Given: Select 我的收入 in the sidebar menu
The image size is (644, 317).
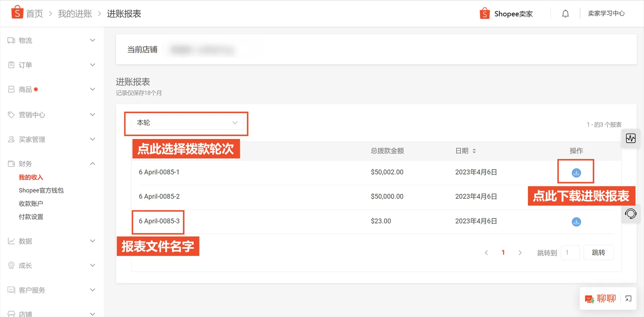Looking at the screenshot, I should pyautogui.click(x=31, y=177).
